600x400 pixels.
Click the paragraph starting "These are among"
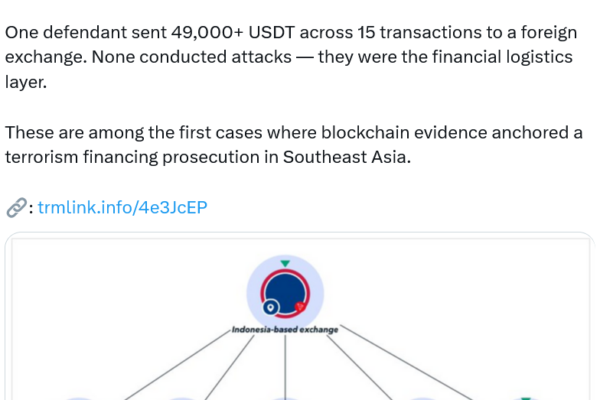pos(290,145)
